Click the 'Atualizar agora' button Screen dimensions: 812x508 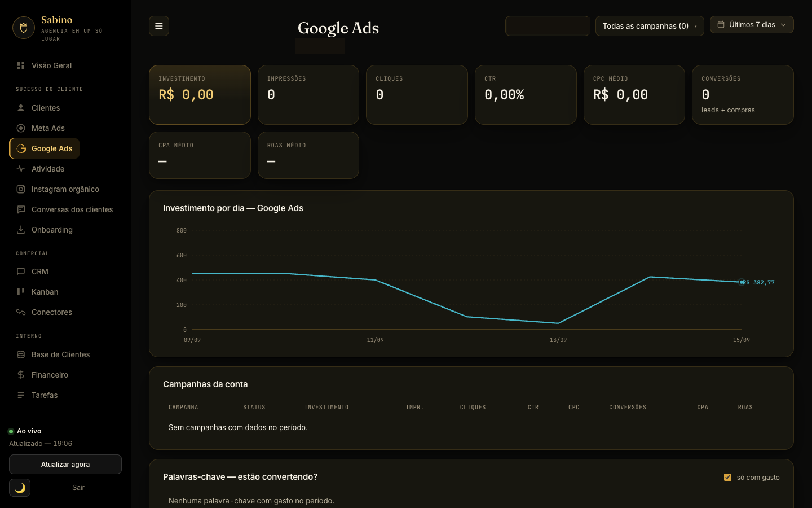coord(65,465)
